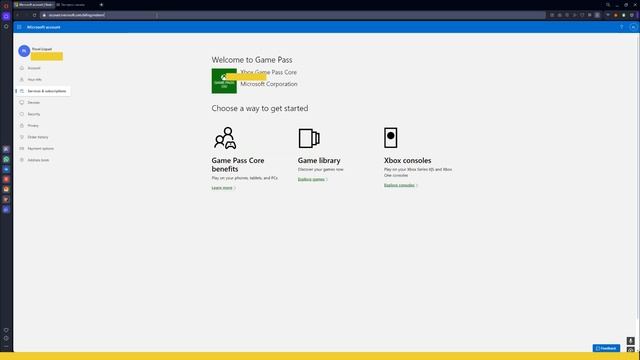Open WhatsApp in the browser sidebar

tap(6, 159)
